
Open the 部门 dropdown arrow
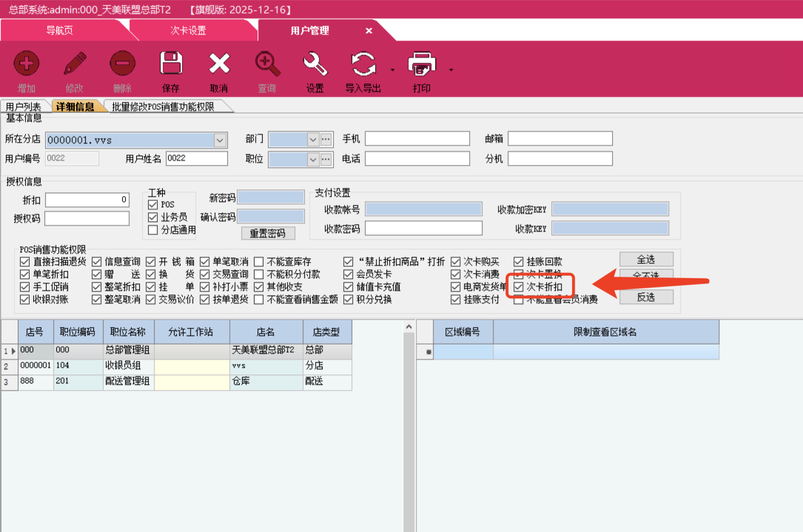click(x=312, y=139)
